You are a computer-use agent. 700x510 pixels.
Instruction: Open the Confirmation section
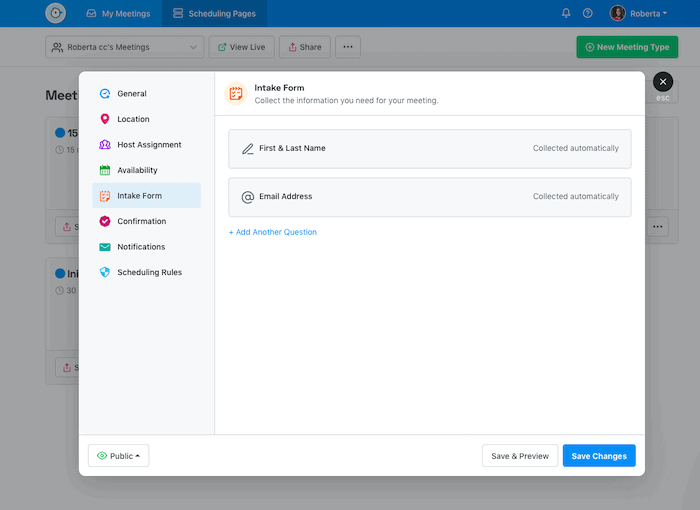pos(146,221)
